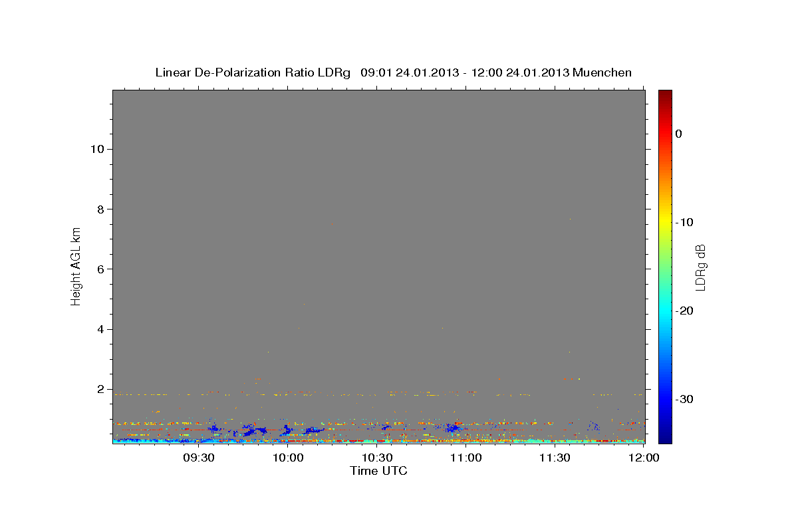Click the 'Time UTC' axis label
This screenshot has width=798, height=532.
tap(378, 471)
